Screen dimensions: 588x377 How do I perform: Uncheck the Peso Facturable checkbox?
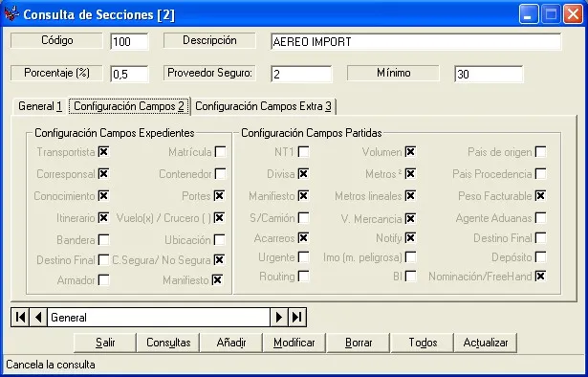point(540,196)
